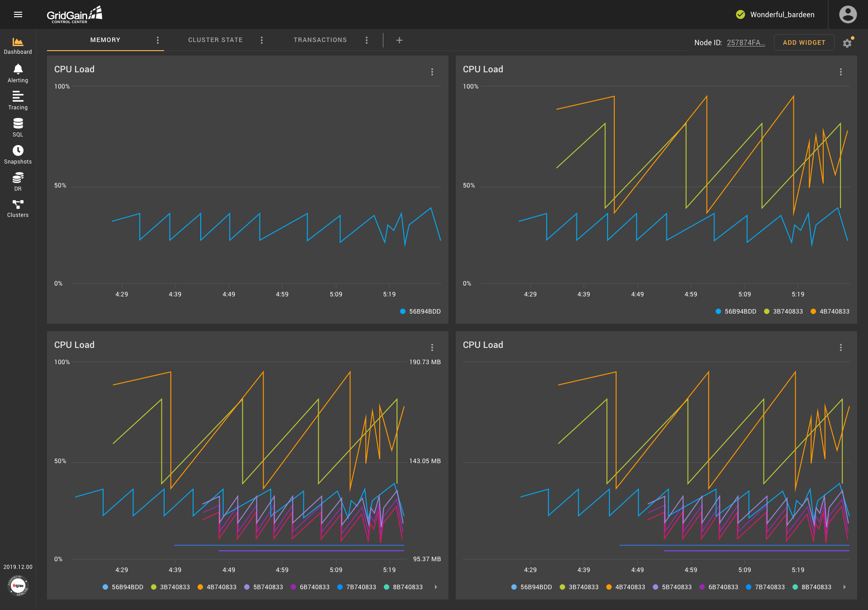Toggle 6B740833 series in bottom-left widget
868x610 pixels.
pos(310,587)
